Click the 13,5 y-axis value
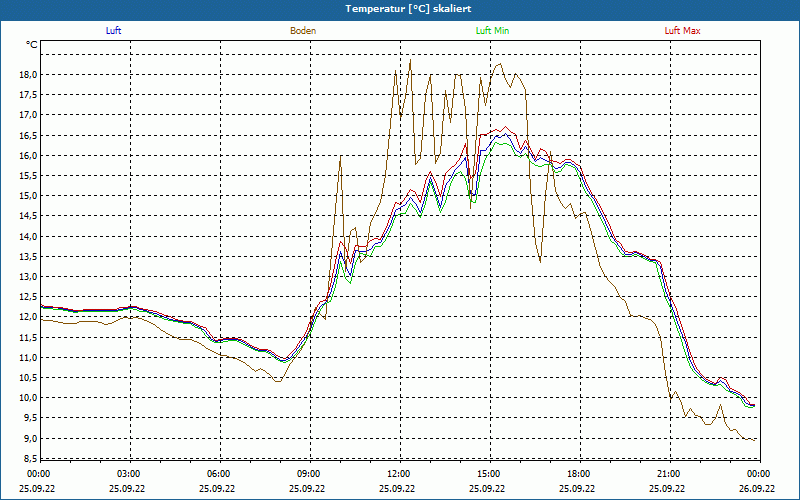This screenshot has height=500, width=800. (29, 256)
